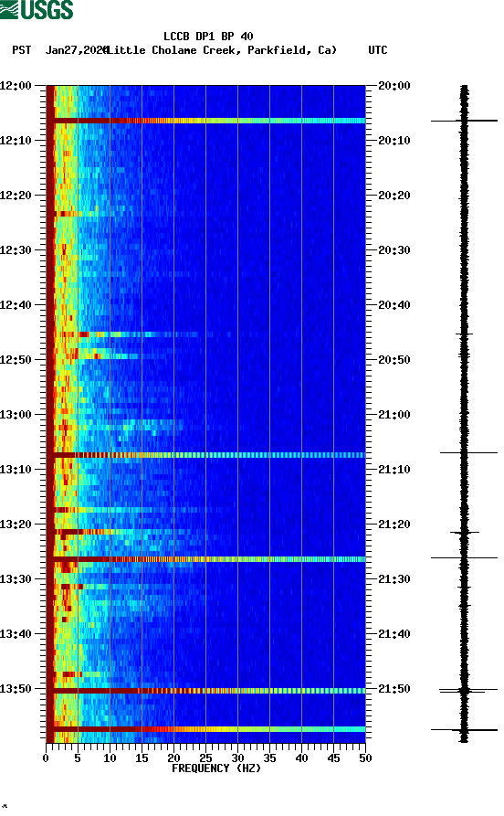This screenshot has height=816, width=504.
Task: Click the broadband spectrogram band near 12:06
Action: pos(206,121)
